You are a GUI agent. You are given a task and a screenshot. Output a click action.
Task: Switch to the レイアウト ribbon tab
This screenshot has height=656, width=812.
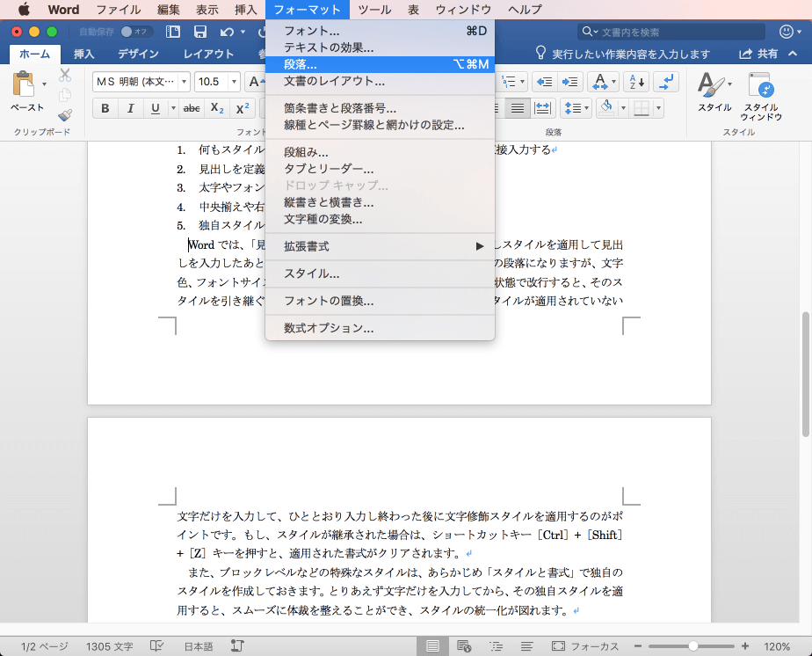[x=208, y=54]
